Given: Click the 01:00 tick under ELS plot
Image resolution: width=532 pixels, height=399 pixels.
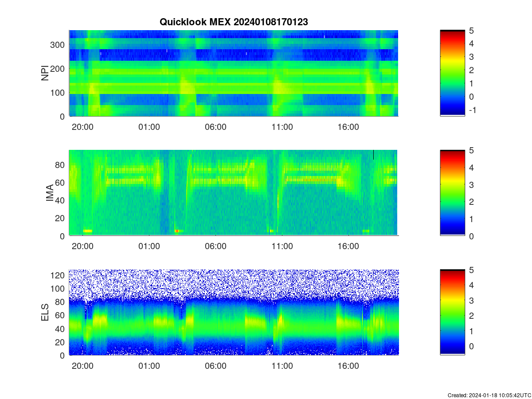Looking at the screenshot, I should point(149,366).
